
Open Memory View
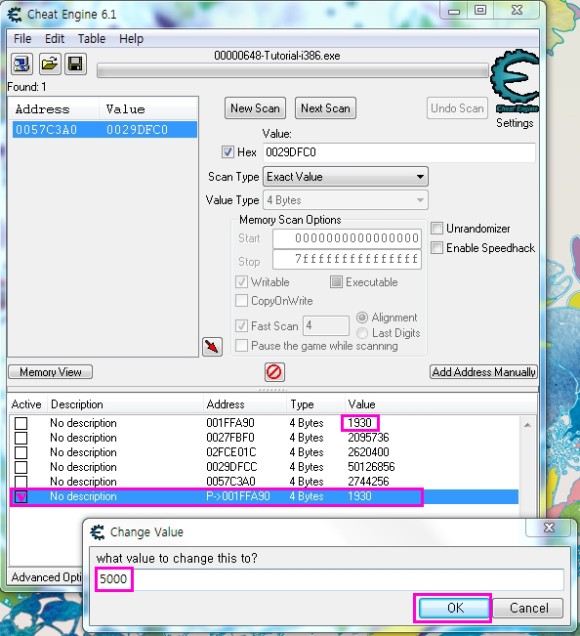[x=51, y=372]
